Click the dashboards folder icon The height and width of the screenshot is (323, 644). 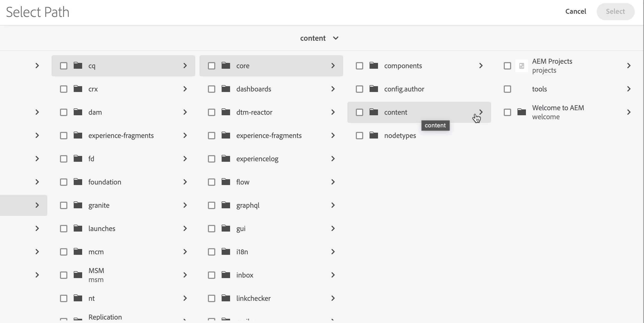click(x=226, y=89)
